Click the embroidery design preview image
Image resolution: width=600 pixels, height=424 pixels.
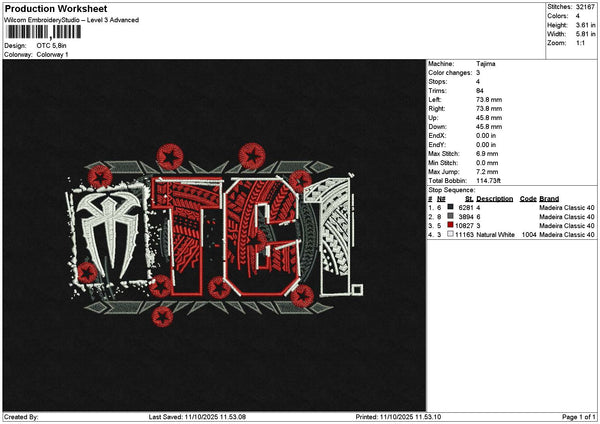[214, 235]
